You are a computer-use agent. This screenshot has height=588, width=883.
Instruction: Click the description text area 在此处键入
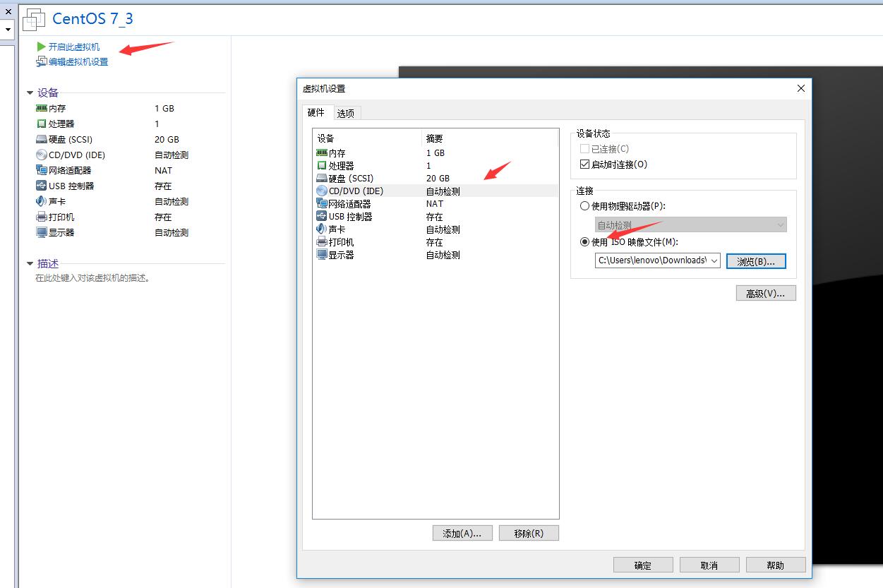(x=92, y=278)
